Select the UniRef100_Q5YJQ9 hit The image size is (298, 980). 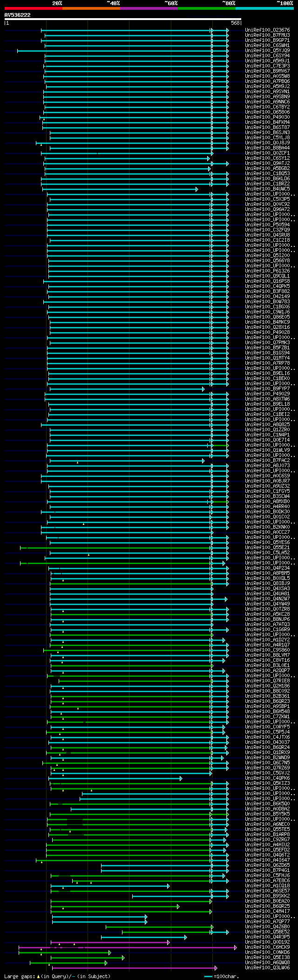267,50
